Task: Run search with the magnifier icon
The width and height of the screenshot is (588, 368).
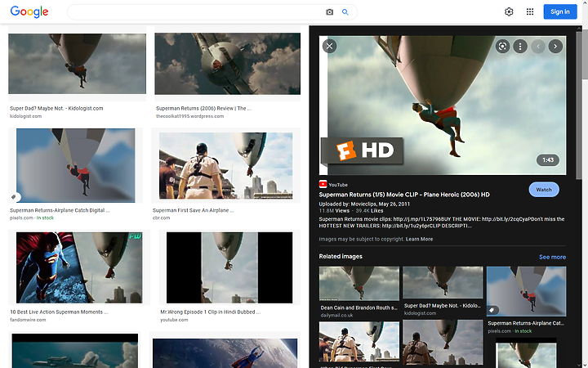Action: 345,12
